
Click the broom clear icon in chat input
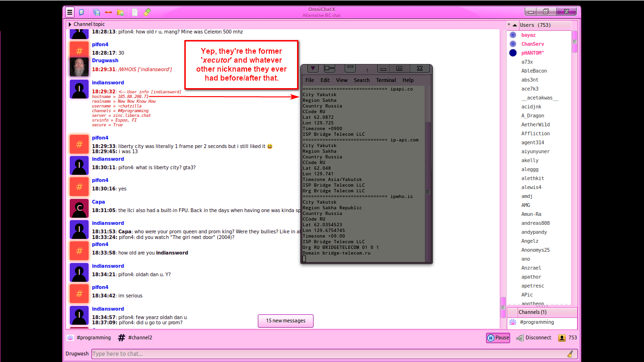pos(570,354)
